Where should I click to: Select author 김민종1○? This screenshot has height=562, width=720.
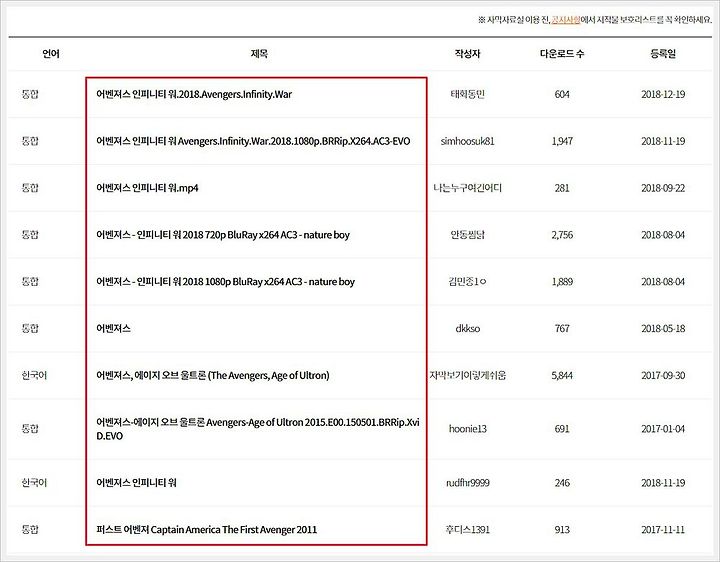pyautogui.click(x=467, y=282)
